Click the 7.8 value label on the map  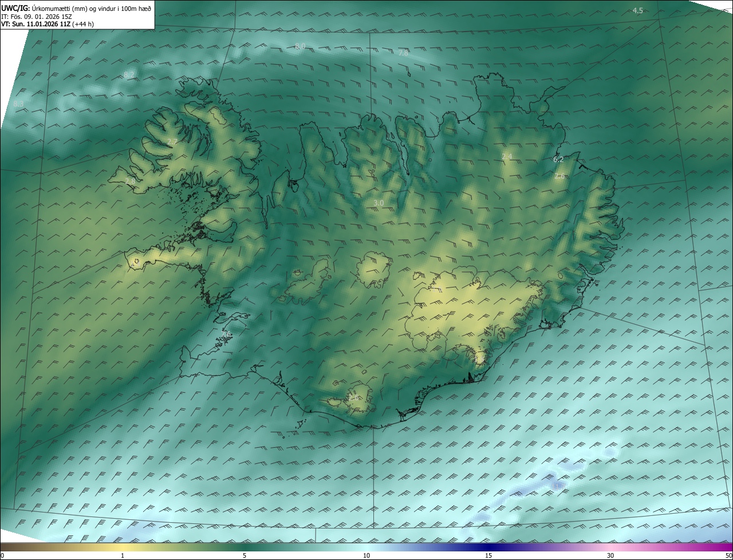tap(403, 53)
